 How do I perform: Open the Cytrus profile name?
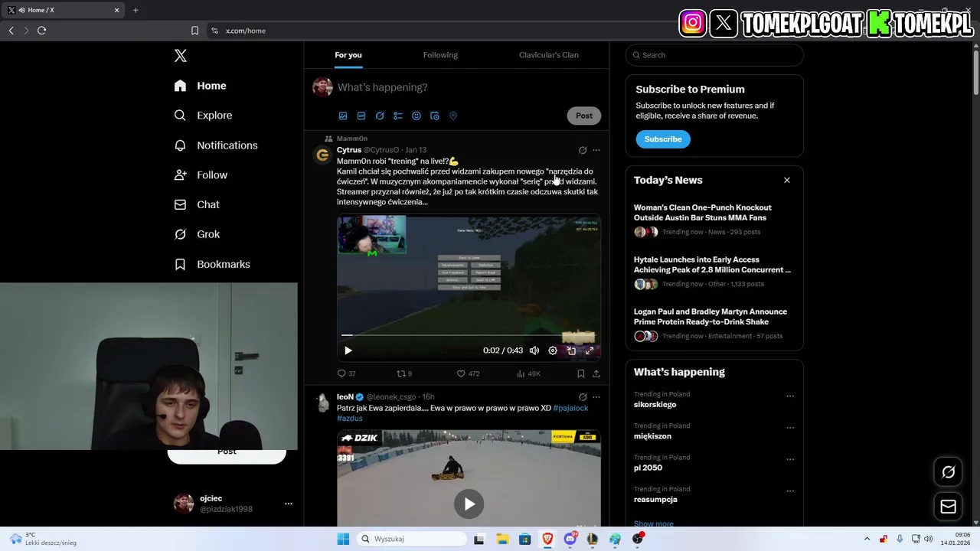tap(349, 150)
